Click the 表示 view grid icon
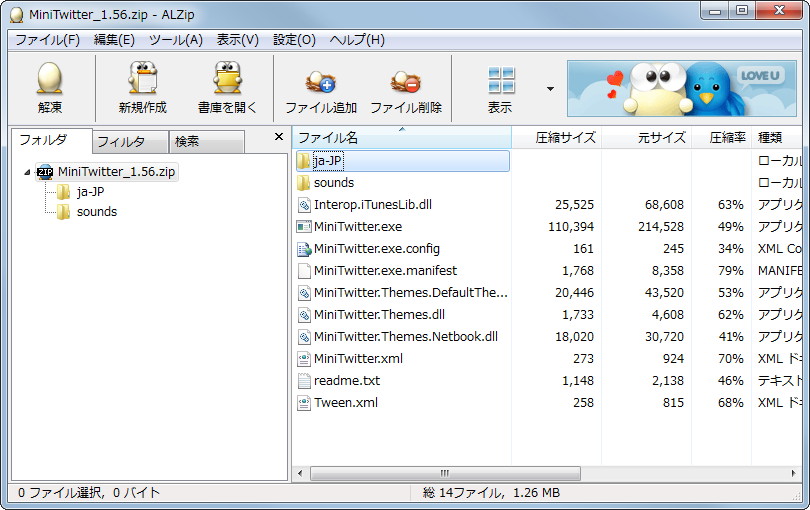 click(501, 80)
